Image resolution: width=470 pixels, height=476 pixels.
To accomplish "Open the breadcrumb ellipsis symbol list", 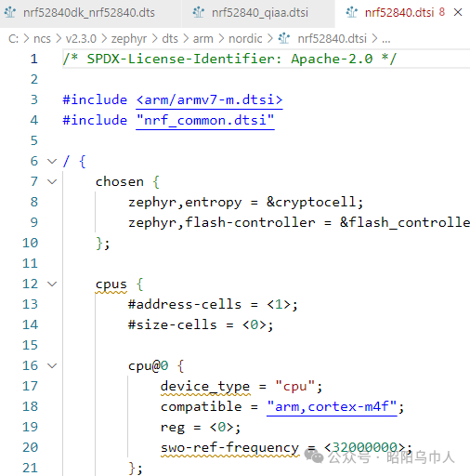I will 386,39.
